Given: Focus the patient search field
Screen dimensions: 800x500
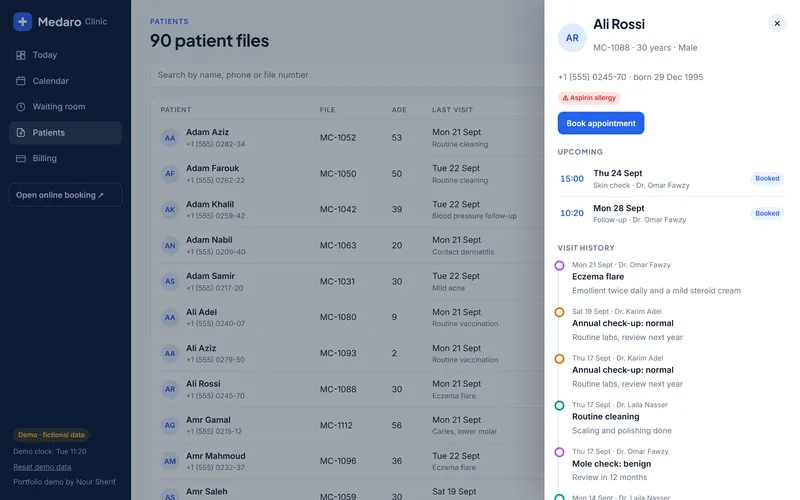Looking at the screenshot, I should 347,75.
